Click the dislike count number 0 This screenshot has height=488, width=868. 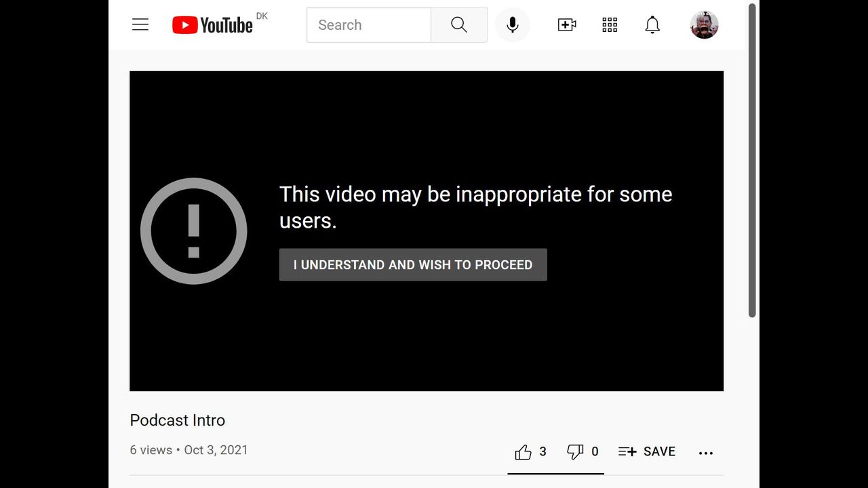coord(595,451)
